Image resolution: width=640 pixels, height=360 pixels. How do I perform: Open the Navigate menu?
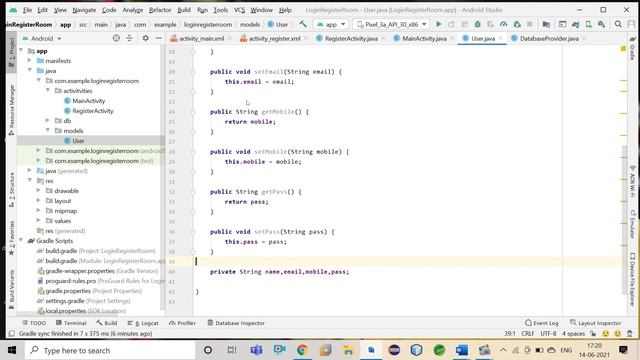pyautogui.click(x=84, y=10)
